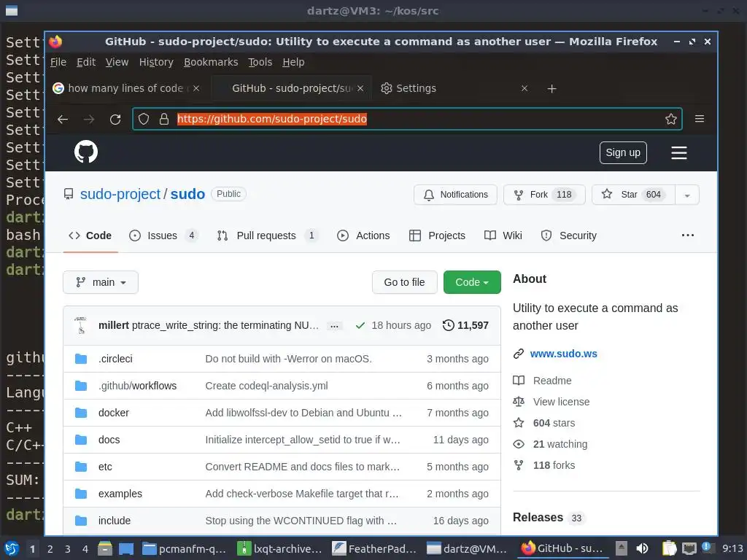Switch to the Security tab

[568, 236]
